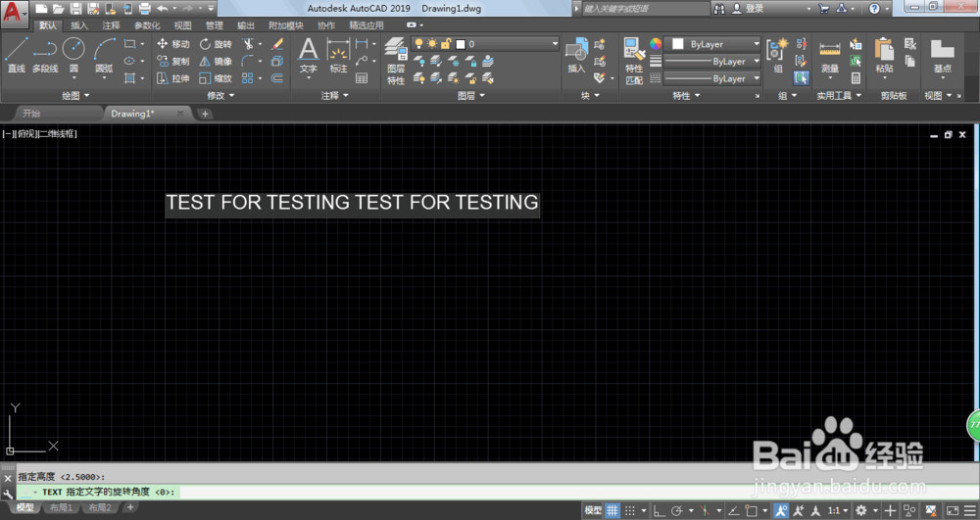Screen dimensions: 980x520
Task: Toggle Object snap tracking in status bar
Action: pyautogui.click(x=734, y=510)
